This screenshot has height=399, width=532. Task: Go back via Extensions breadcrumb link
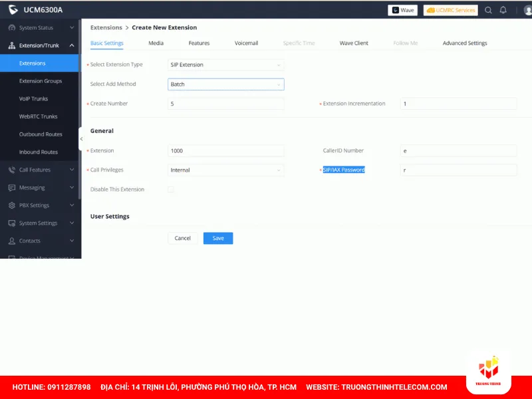tap(106, 27)
